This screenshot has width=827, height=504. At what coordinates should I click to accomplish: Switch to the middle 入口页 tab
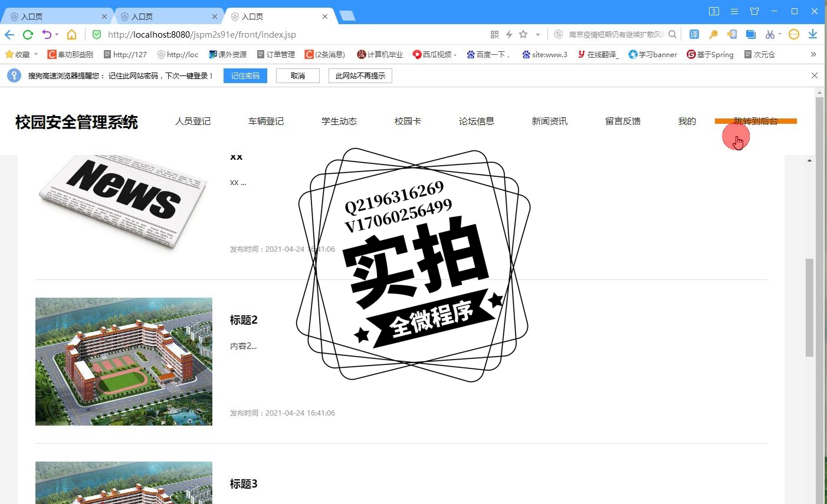pos(168,17)
